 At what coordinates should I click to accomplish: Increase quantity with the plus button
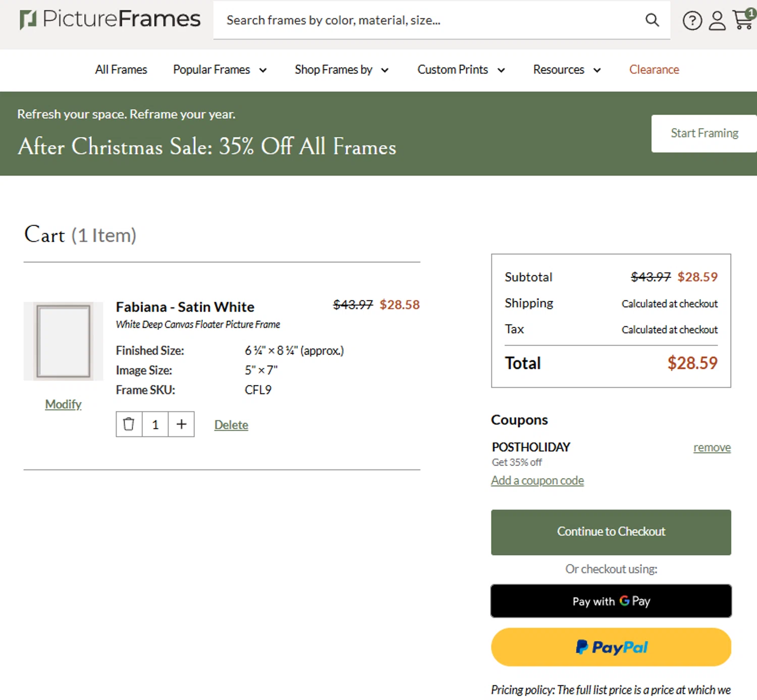point(181,425)
